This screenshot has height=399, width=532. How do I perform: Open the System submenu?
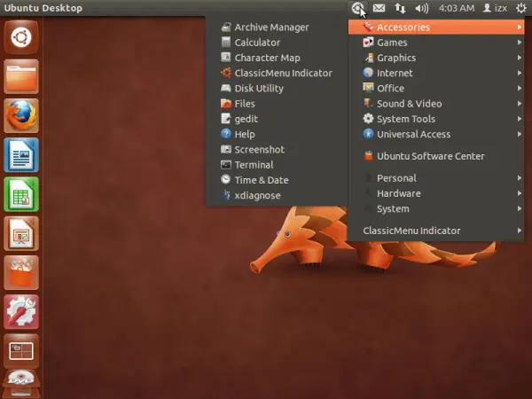coord(436,208)
